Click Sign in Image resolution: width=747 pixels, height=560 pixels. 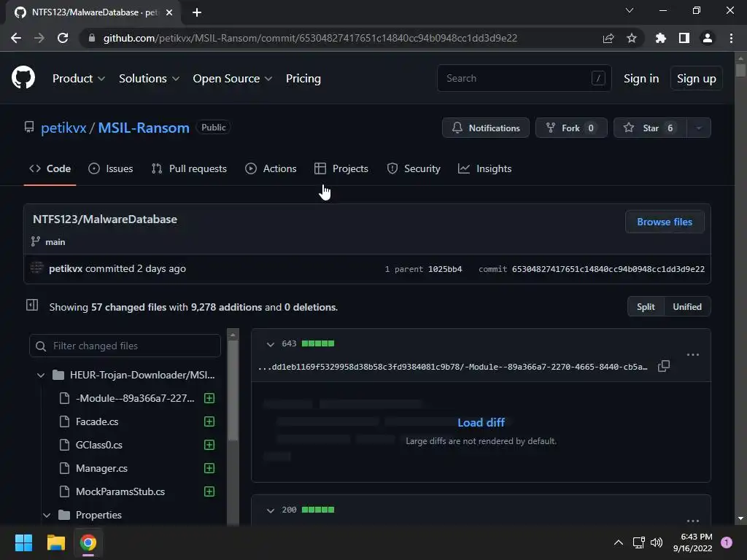(x=641, y=79)
